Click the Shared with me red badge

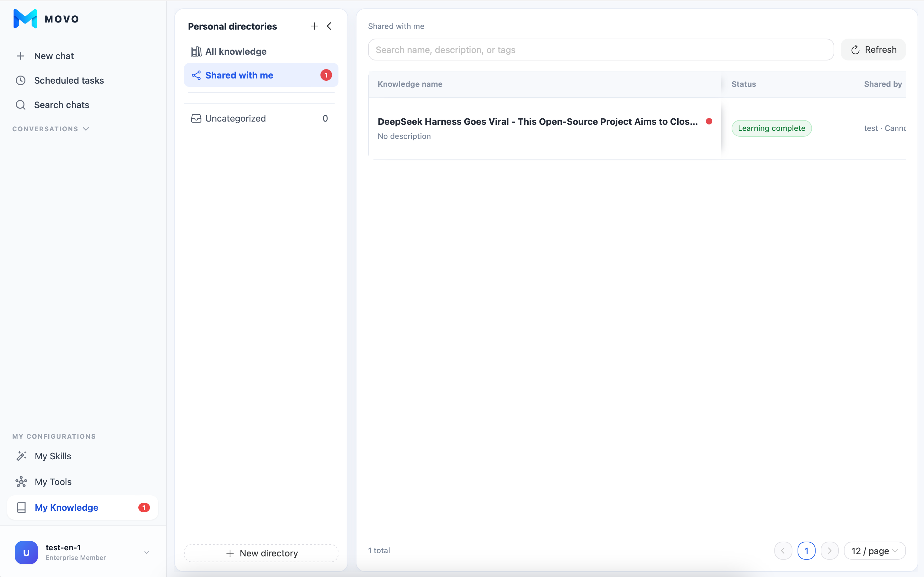326,75
